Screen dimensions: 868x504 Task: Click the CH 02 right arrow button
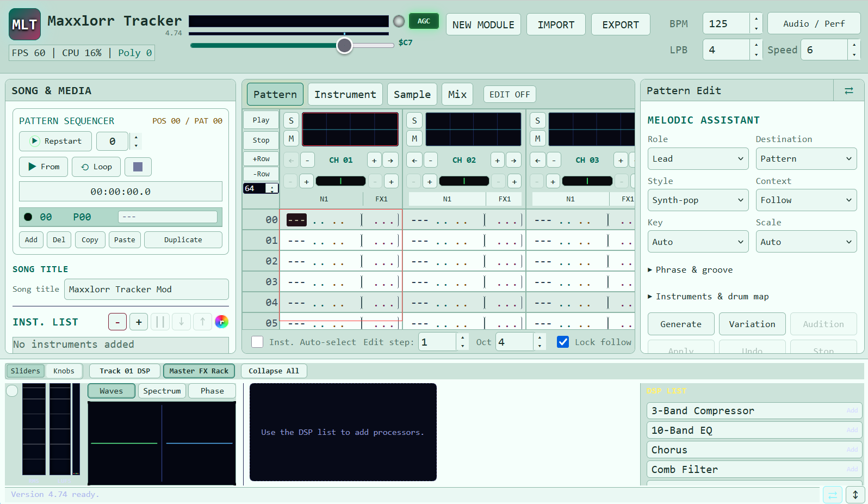pos(513,160)
